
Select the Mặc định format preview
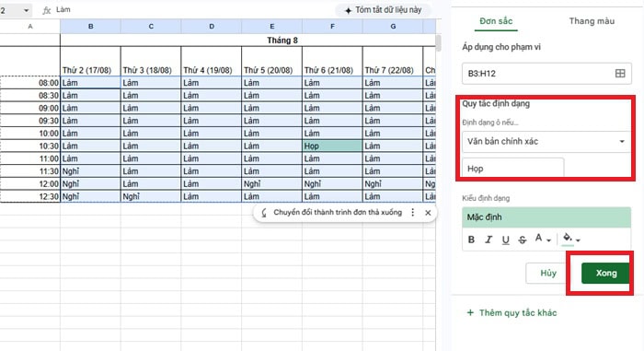coord(546,217)
